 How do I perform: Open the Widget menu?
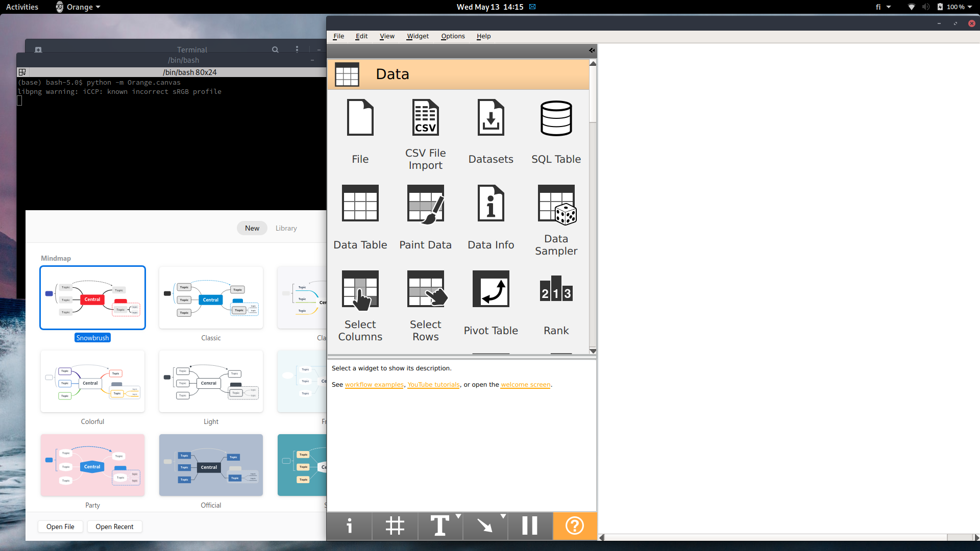(x=418, y=36)
